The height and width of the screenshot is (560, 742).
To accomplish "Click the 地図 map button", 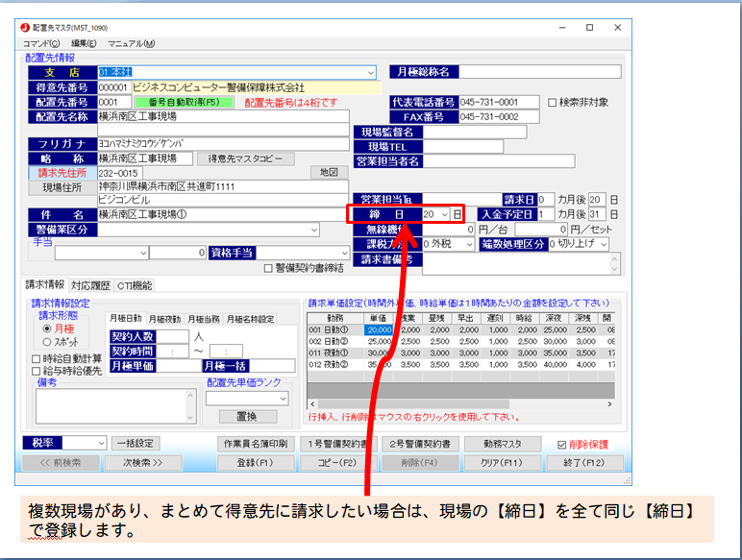I will [x=330, y=172].
